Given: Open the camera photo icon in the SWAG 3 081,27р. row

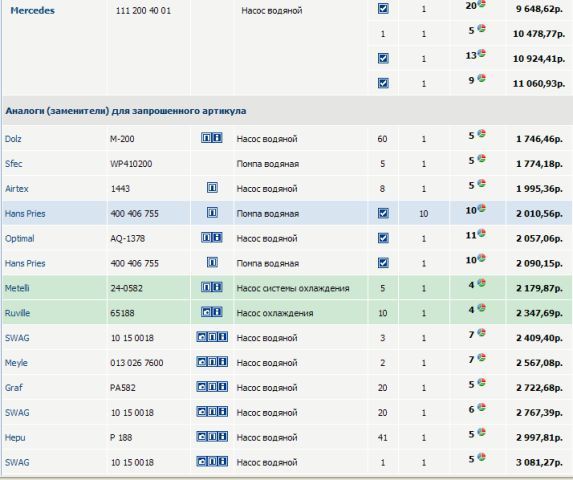Looking at the screenshot, I should pyautogui.click(x=201, y=461).
